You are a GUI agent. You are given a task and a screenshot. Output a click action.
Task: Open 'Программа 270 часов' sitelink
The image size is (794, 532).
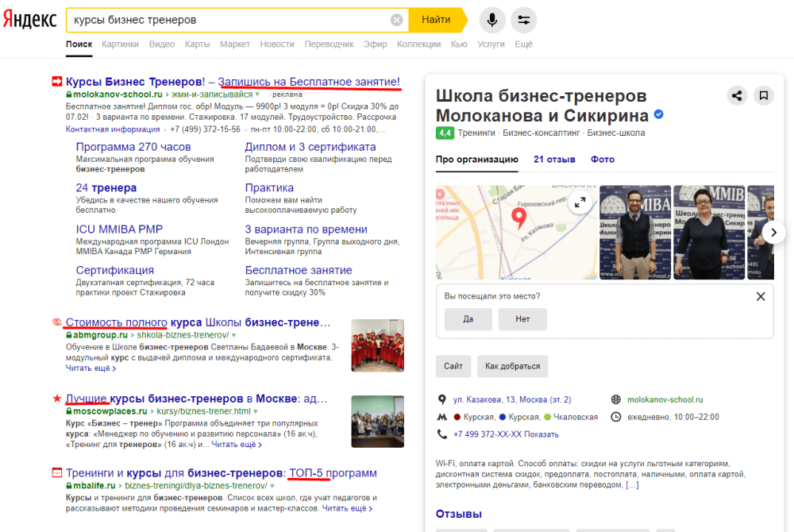[x=133, y=147]
